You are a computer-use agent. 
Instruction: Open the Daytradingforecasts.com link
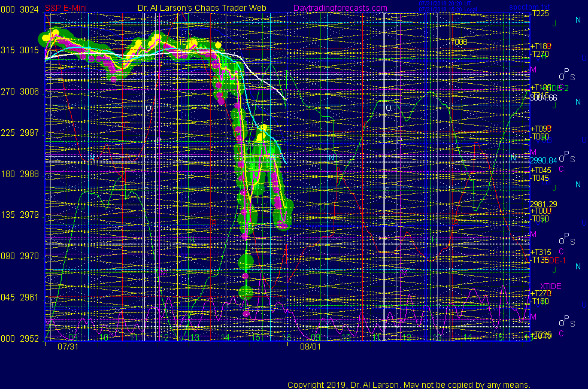pos(340,8)
